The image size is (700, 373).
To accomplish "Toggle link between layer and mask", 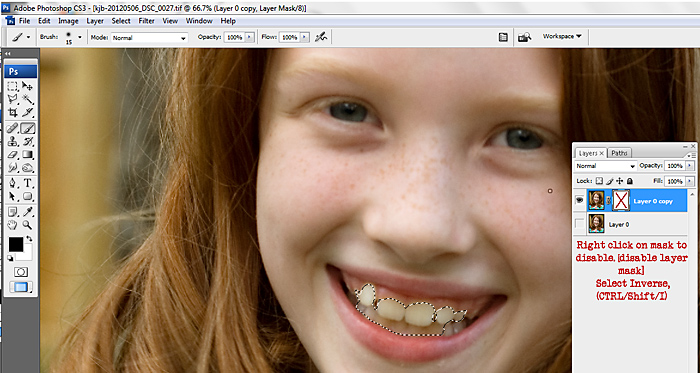I will 608,201.
